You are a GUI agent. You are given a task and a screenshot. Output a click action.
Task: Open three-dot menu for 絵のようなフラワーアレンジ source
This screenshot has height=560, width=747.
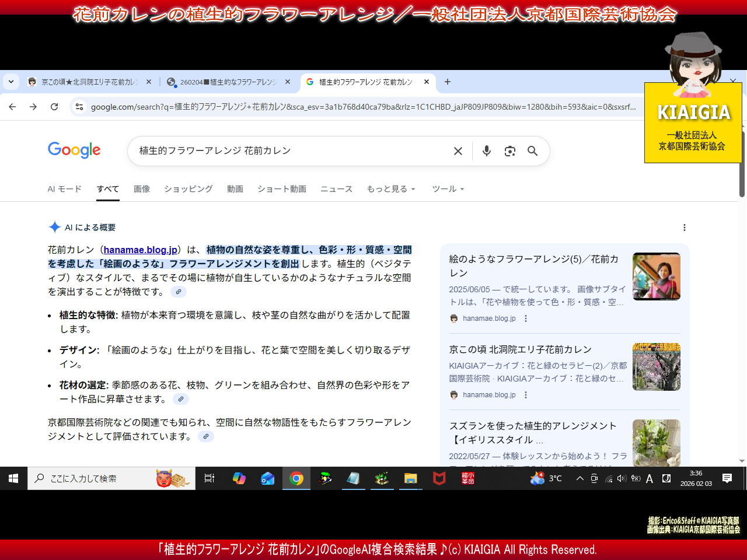526,318
